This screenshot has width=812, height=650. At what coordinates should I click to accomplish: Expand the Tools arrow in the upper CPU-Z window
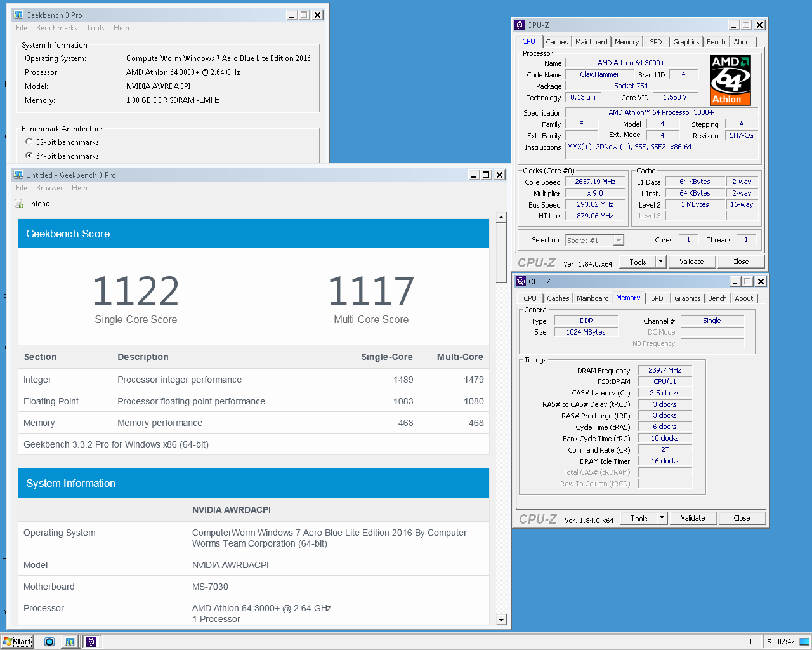(660, 262)
